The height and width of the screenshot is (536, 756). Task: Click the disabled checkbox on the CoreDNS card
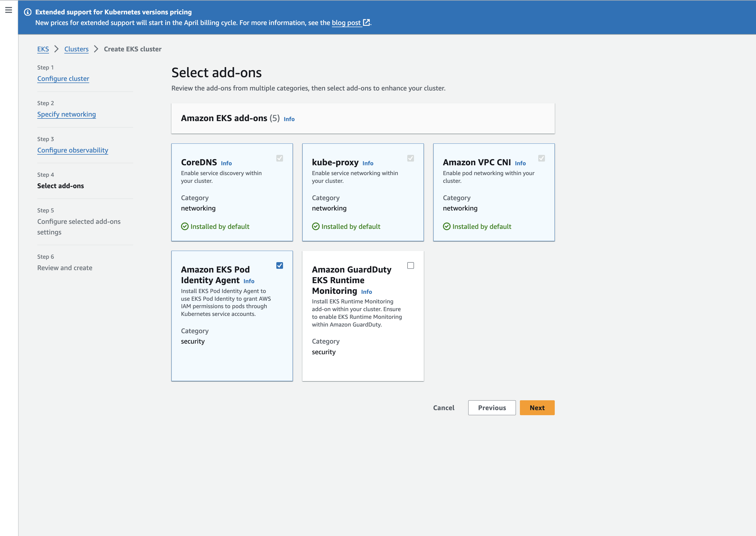[280, 158]
